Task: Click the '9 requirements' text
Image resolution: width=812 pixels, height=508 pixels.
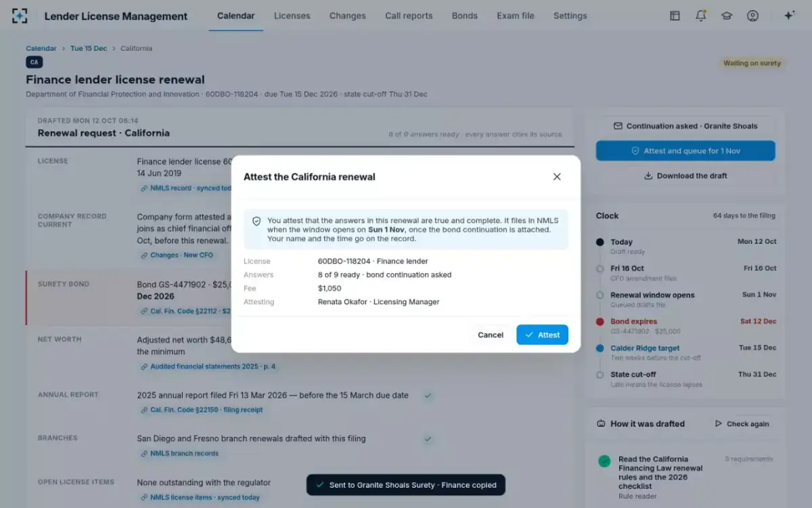Action: click(x=748, y=459)
